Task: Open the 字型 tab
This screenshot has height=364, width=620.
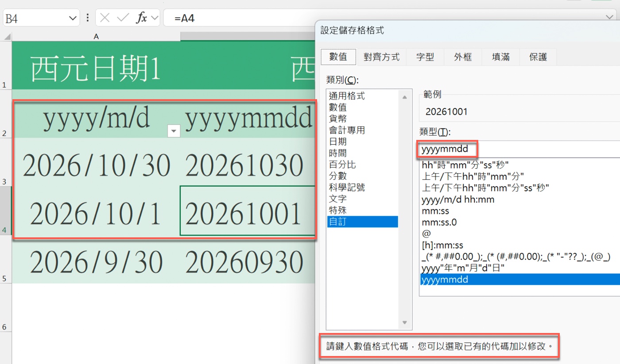Action: click(425, 57)
